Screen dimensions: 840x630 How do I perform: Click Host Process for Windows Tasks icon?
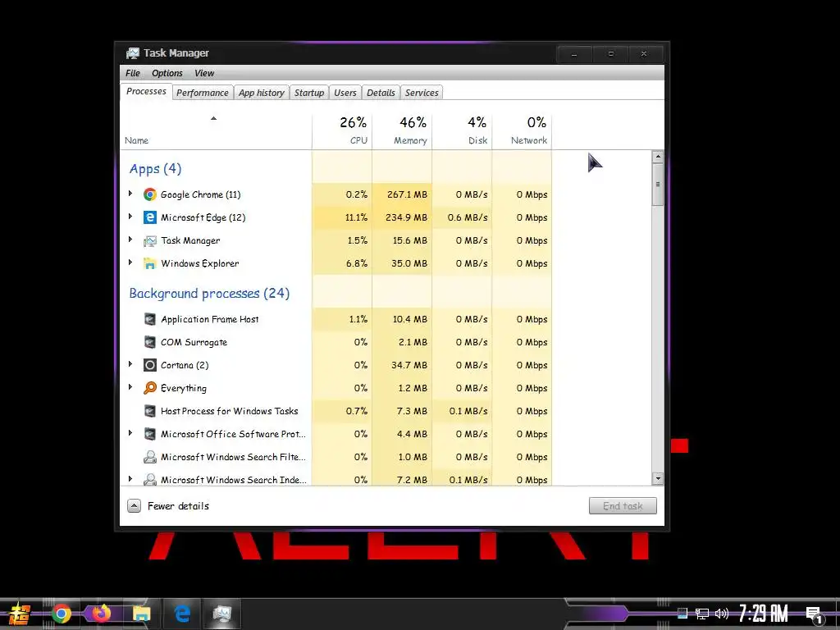pyautogui.click(x=150, y=411)
